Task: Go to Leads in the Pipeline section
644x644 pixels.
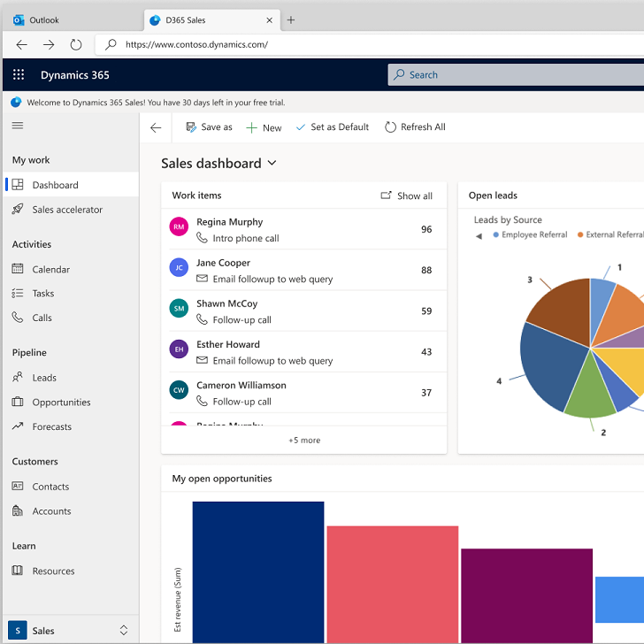Action: [x=71, y=378]
